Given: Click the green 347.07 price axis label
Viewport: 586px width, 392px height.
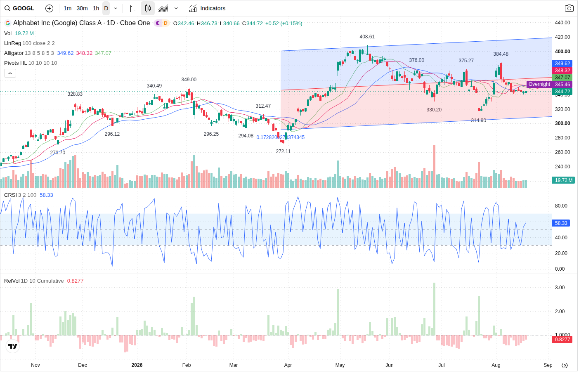Looking at the screenshot, I should tap(562, 78).
